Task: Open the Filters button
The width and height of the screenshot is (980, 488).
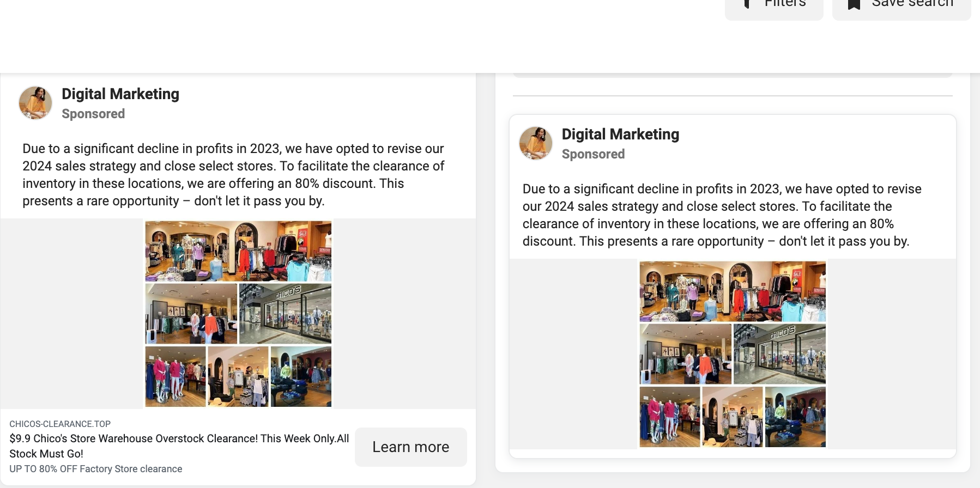Action: pyautogui.click(x=774, y=5)
